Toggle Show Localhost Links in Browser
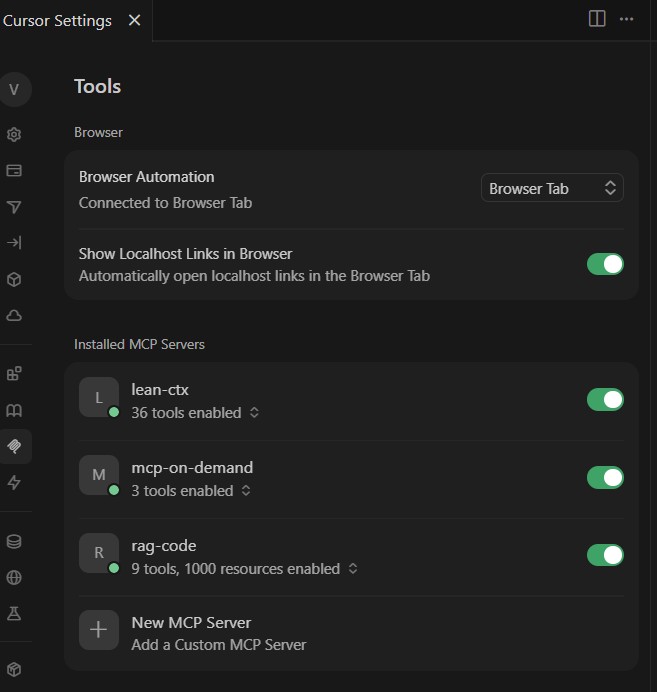 point(605,264)
